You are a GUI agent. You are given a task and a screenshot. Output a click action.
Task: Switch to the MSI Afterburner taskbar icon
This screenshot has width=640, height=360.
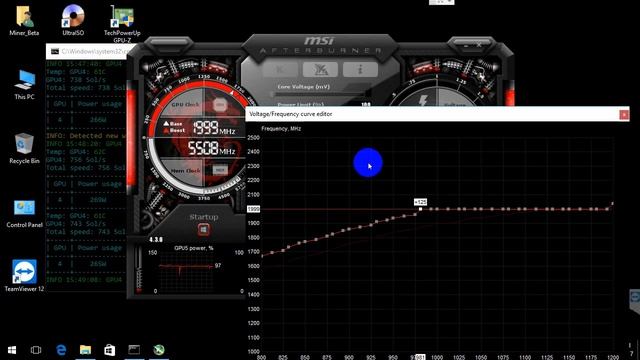pyautogui.click(x=159, y=350)
